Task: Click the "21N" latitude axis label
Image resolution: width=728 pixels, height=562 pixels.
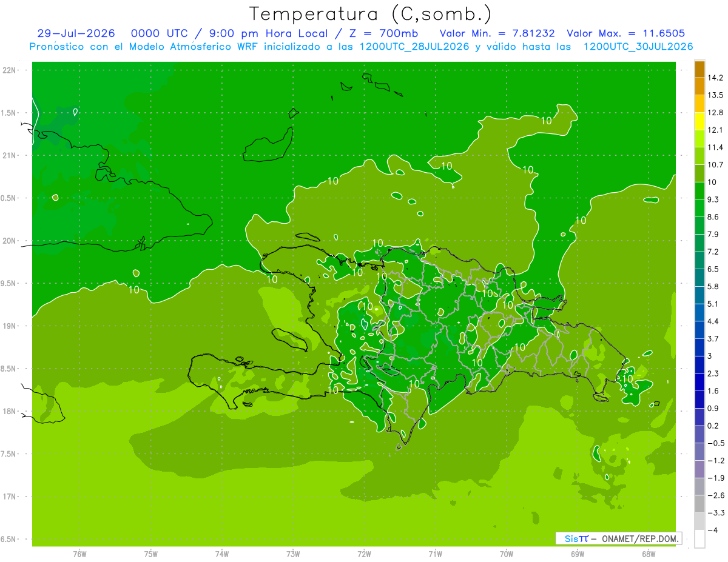Action: (x=10, y=156)
